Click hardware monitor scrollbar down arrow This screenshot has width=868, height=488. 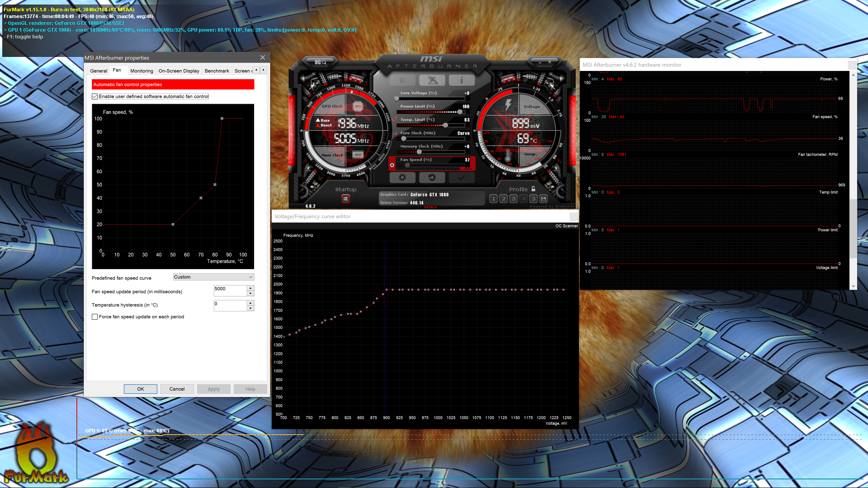(x=854, y=286)
